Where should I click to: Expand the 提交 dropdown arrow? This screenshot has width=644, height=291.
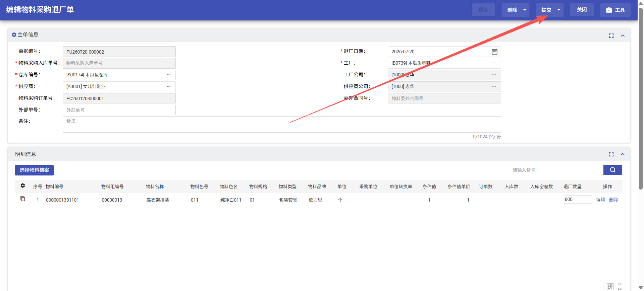click(559, 10)
